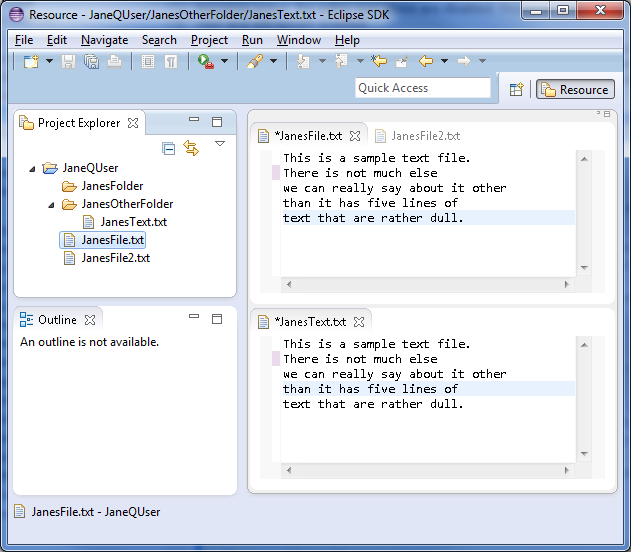631x552 pixels.
Task: Close the Project Explorer view
Action: pos(133,123)
